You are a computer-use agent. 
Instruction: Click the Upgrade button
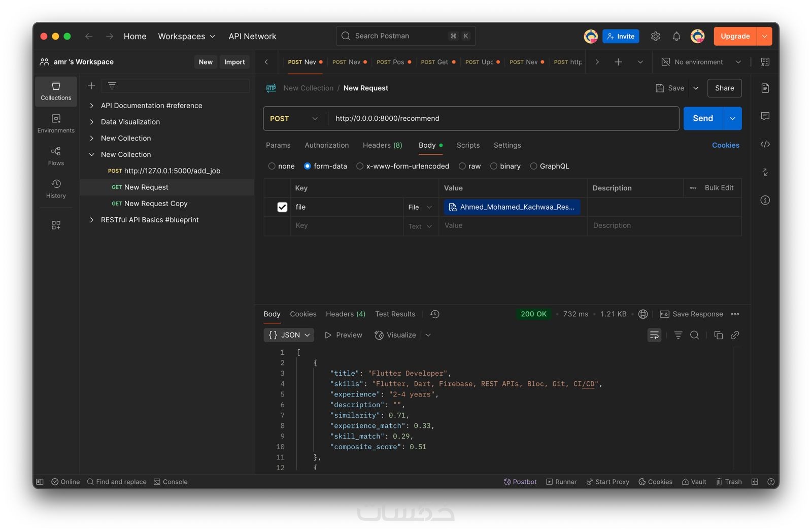coord(735,36)
